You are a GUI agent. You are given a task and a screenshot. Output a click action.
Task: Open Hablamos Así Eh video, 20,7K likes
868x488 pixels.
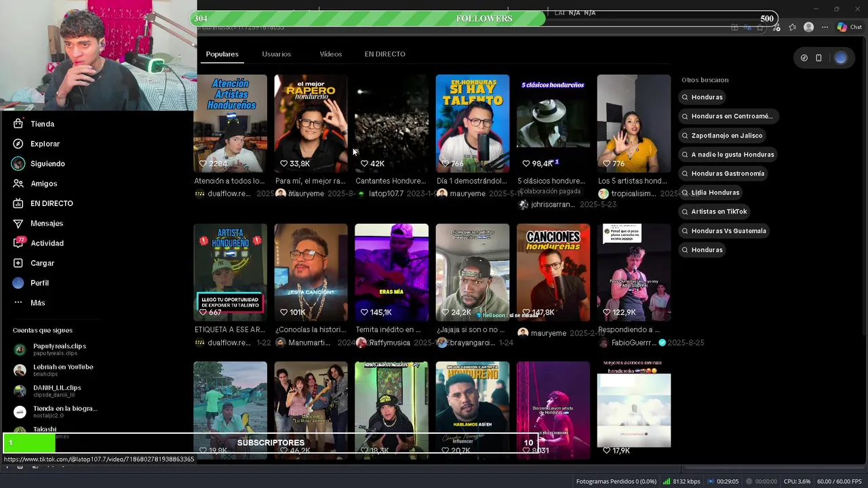coord(472,410)
